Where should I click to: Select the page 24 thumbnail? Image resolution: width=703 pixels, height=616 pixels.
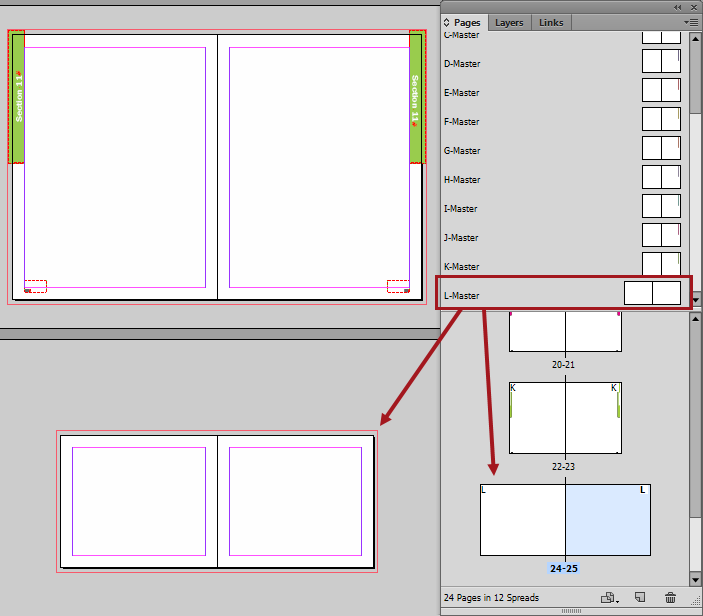pos(523,520)
